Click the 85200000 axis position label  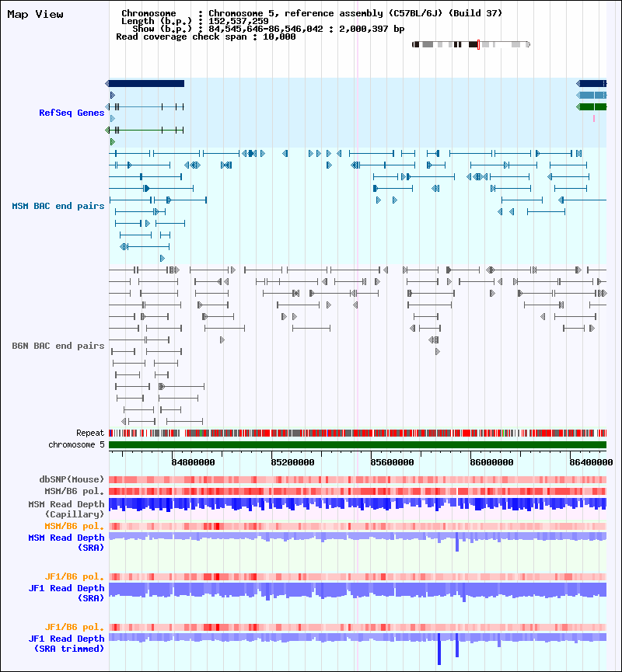(x=292, y=462)
